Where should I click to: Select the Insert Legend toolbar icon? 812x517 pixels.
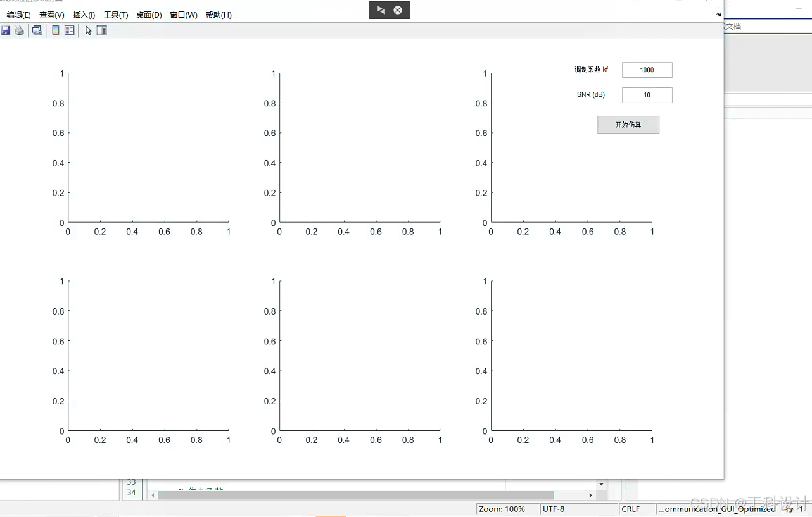coord(70,30)
